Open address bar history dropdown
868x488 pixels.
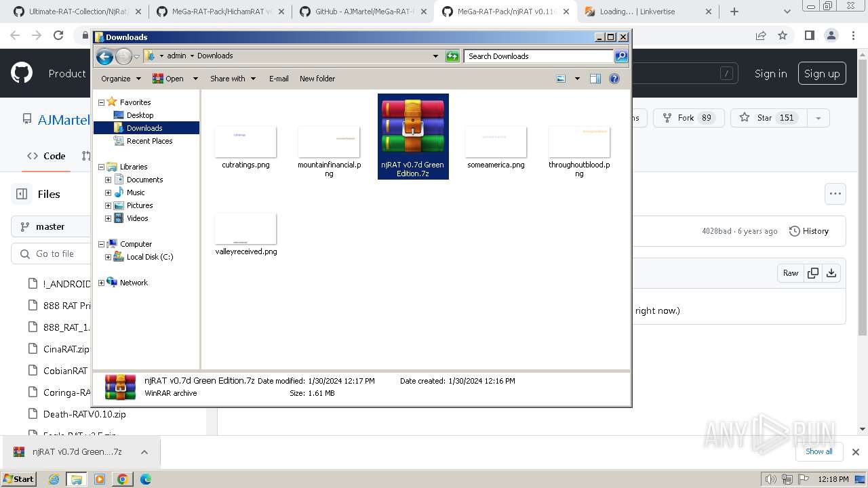[435, 56]
